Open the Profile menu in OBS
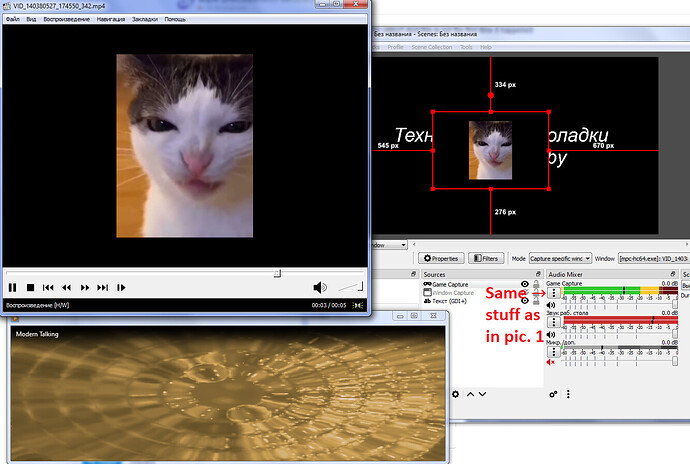This screenshot has width=690, height=464. tap(395, 47)
